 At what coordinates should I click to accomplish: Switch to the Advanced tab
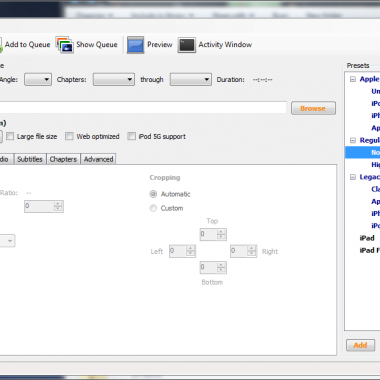pyautogui.click(x=98, y=159)
